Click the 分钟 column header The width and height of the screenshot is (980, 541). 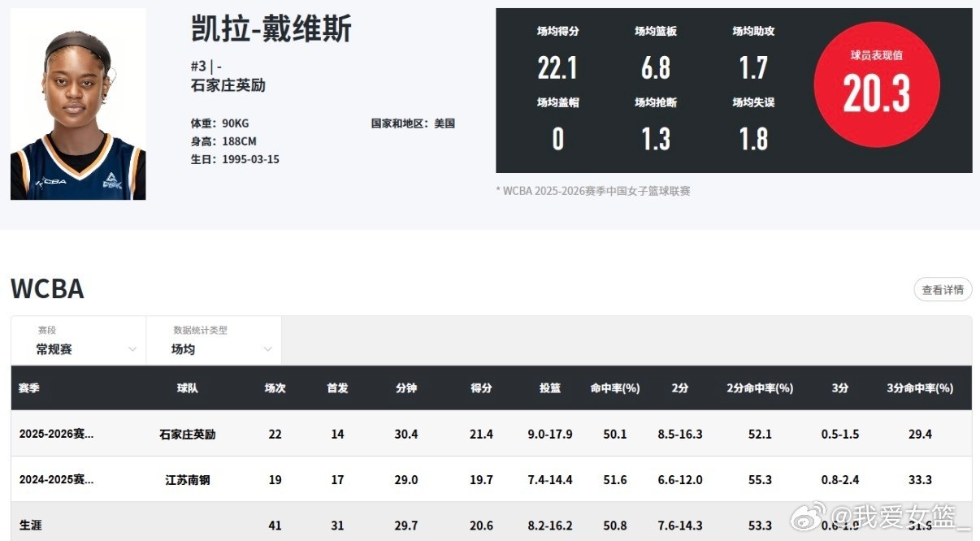click(x=406, y=388)
